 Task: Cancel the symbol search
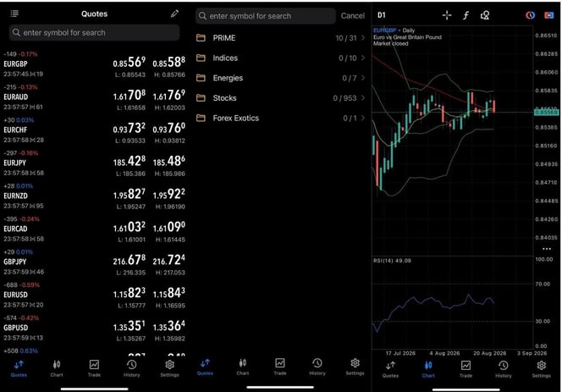click(353, 16)
